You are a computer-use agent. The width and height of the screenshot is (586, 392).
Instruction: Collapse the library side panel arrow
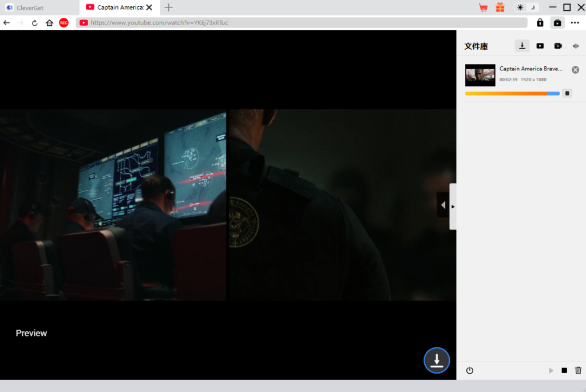[453, 207]
